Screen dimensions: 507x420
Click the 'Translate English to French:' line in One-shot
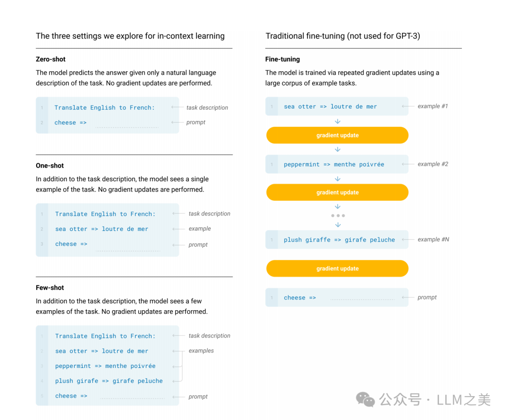[105, 214]
